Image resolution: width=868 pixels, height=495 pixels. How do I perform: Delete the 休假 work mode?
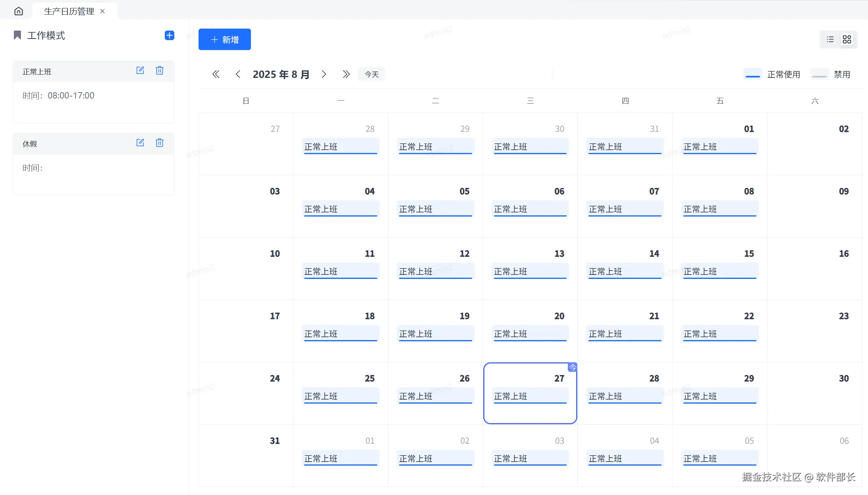(x=160, y=143)
